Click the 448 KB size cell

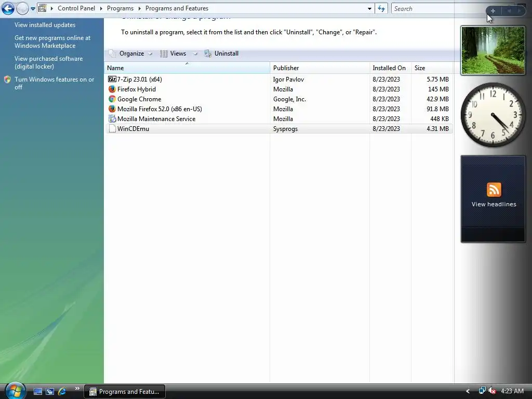(440, 118)
